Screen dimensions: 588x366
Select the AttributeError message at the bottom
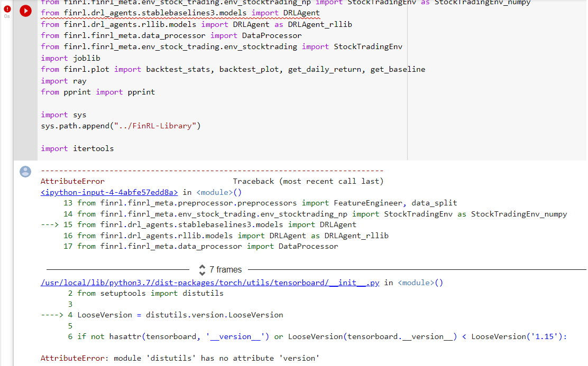[180, 358]
